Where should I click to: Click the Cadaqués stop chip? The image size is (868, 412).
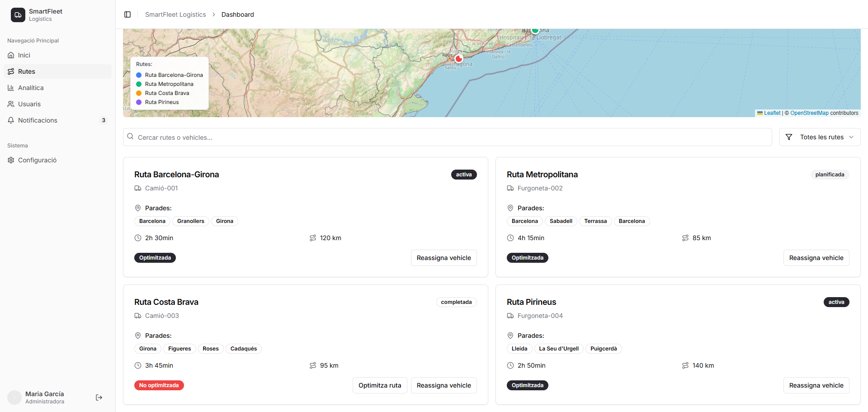coord(243,349)
